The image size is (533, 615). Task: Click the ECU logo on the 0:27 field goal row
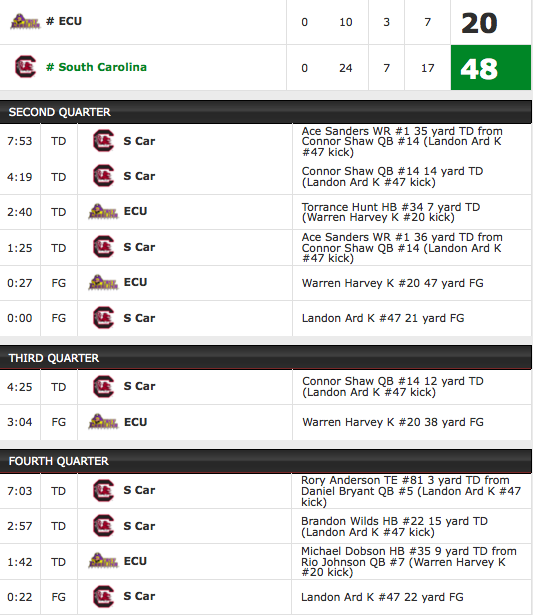[103, 282]
